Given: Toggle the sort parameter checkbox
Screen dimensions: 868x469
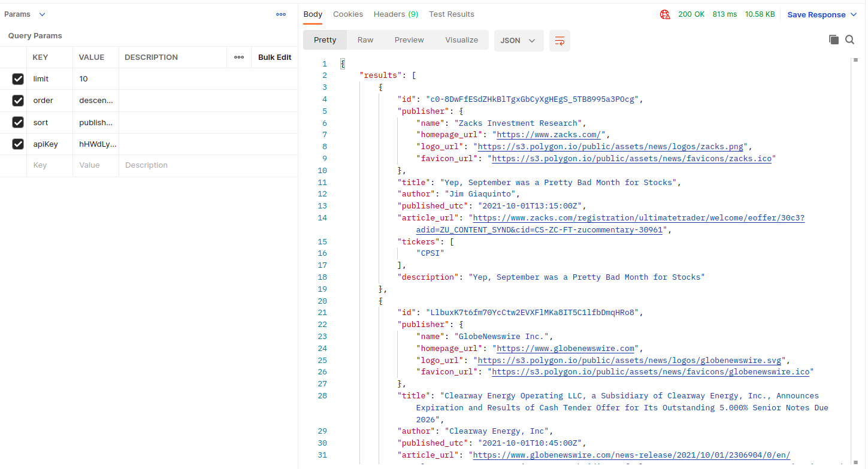Looking at the screenshot, I should click(x=18, y=122).
